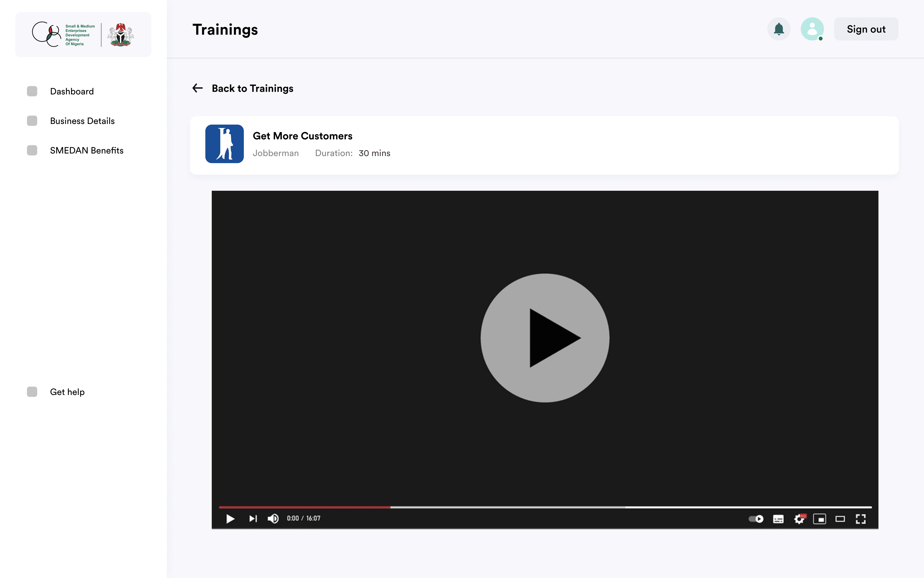Click the Sign out button
This screenshot has width=924, height=578.
[x=866, y=29]
